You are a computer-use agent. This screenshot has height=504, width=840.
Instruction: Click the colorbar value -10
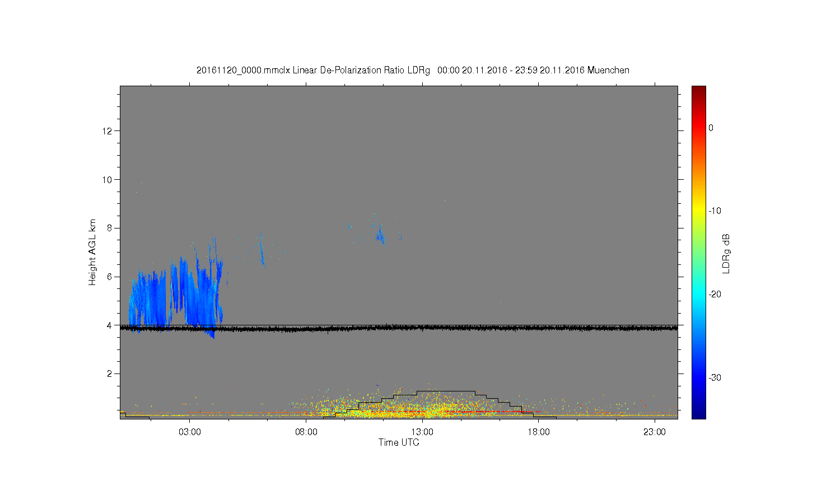pos(715,211)
